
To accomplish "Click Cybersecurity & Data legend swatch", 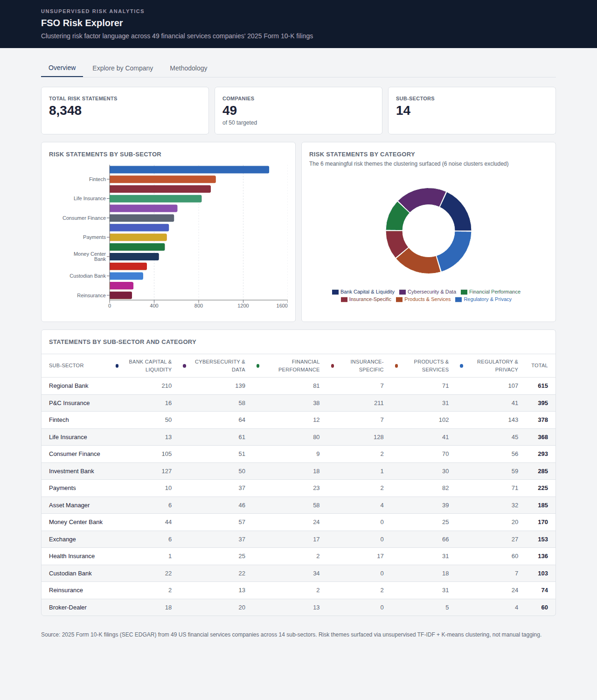I will 403,292.
